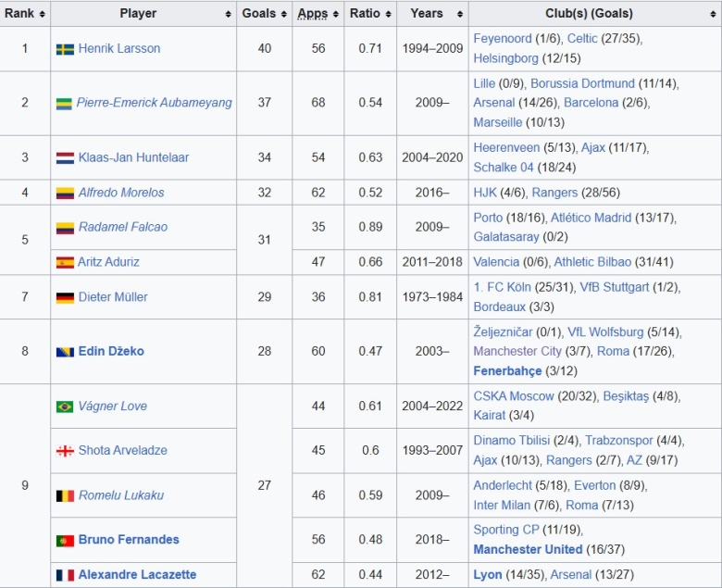Follow the Helsingborg club link
The height and width of the screenshot is (588, 722).
click(505, 58)
